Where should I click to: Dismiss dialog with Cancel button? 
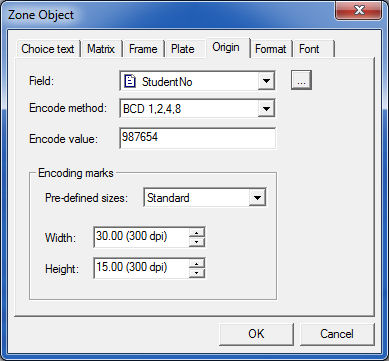point(337,334)
